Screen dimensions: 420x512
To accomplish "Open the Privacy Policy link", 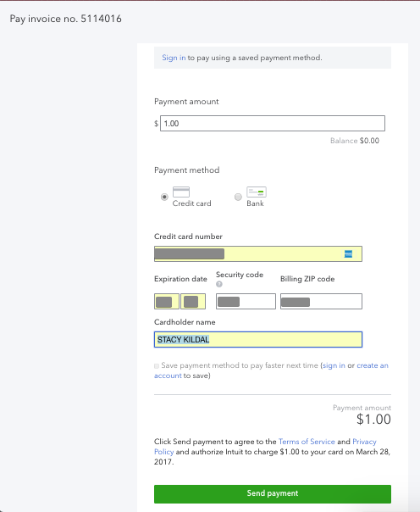I will coord(364,442).
